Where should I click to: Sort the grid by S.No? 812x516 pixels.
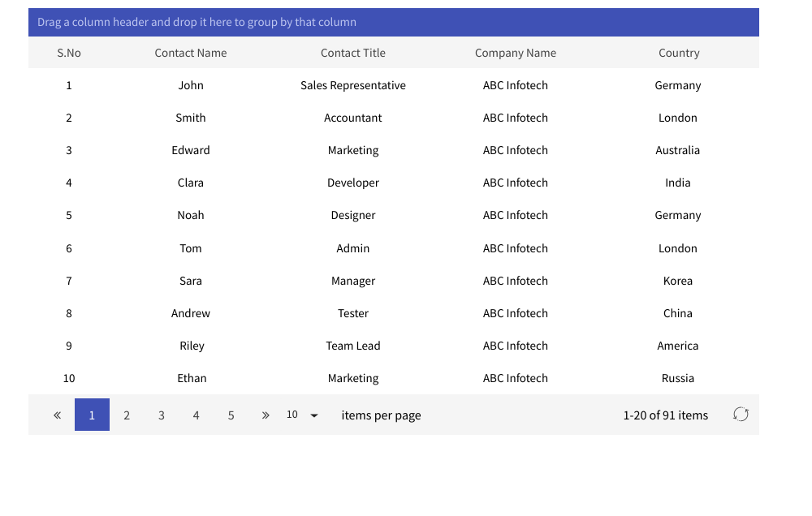point(68,53)
